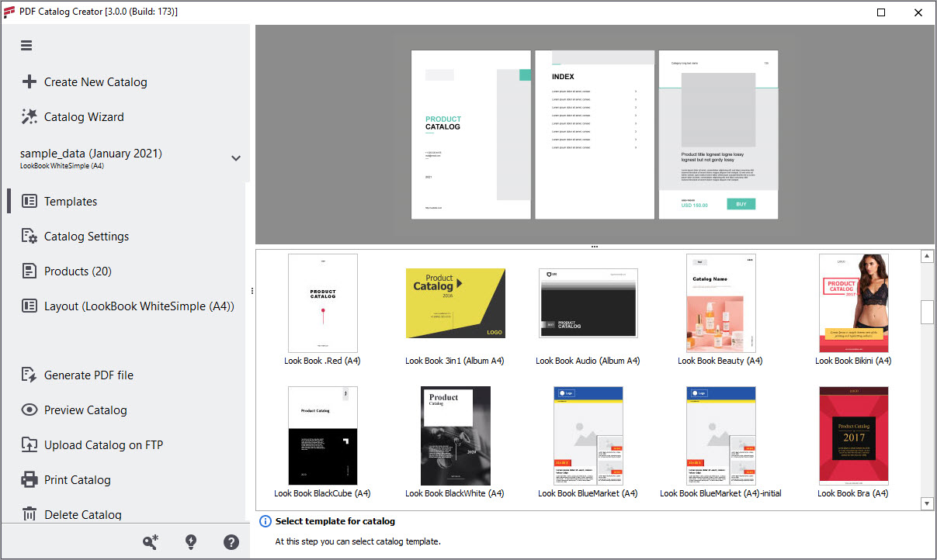Expand the sample_data catalog dropdown chevron
Viewport: 937px width, 560px height.
[x=236, y=158]
